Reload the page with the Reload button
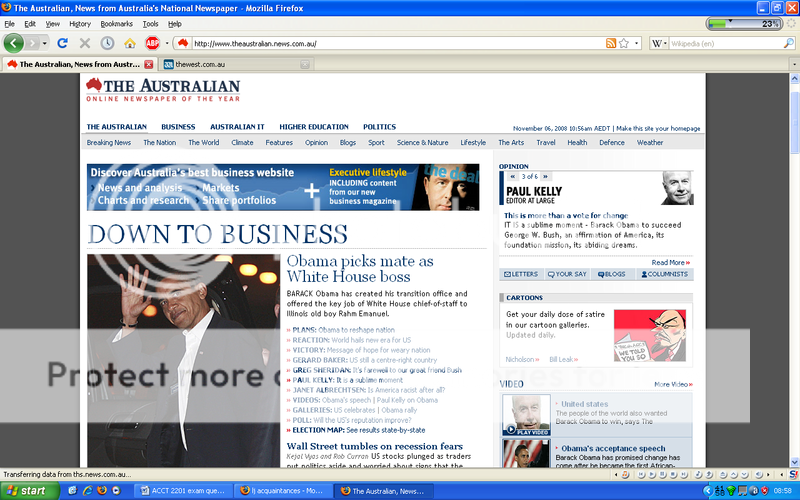Image resolution: width=800 pixels, height=500 pixels. [x=62, y=43]
